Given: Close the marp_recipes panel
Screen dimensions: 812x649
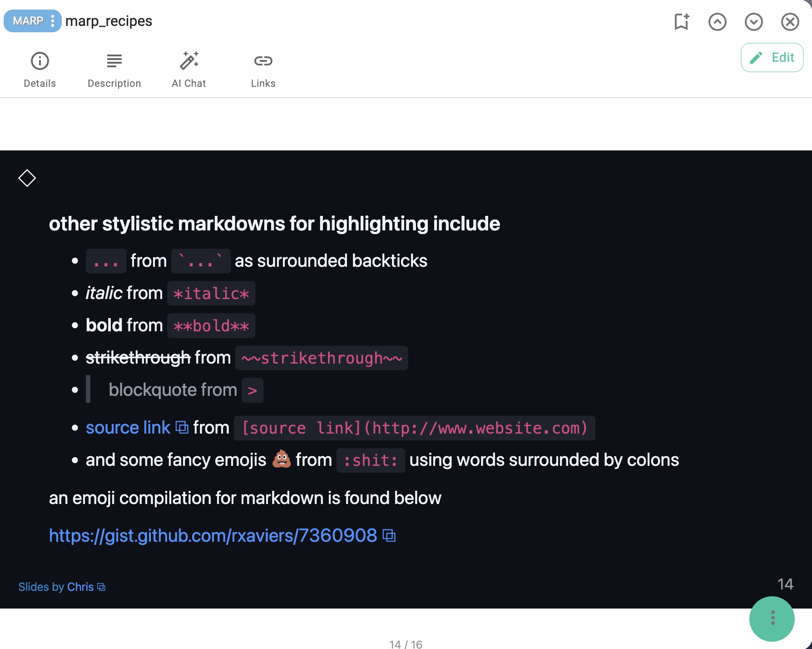Looking at the screenshot, I should click(x=790, y=21).
